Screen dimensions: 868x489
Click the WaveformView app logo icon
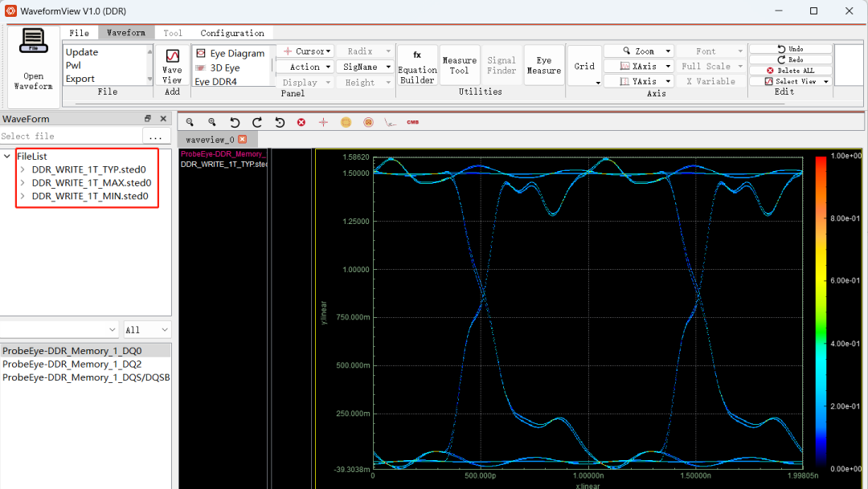pos(10,10)
